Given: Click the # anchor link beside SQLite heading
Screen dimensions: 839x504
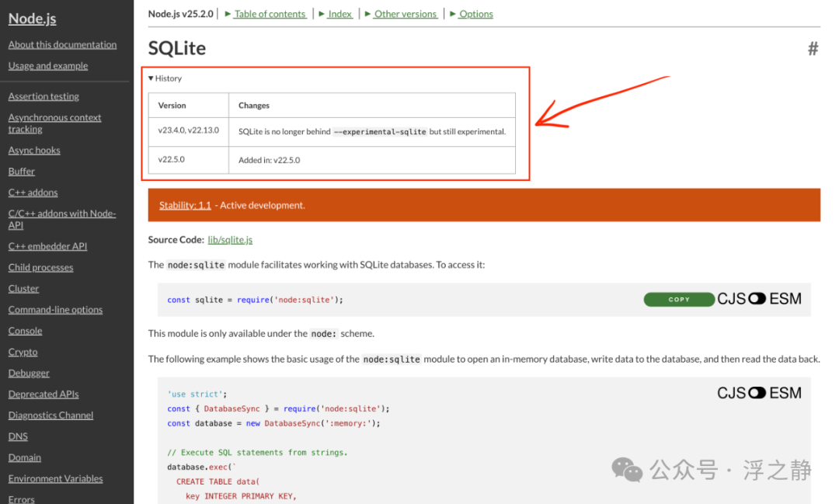Looking at the screenshot, I should 813,49.
